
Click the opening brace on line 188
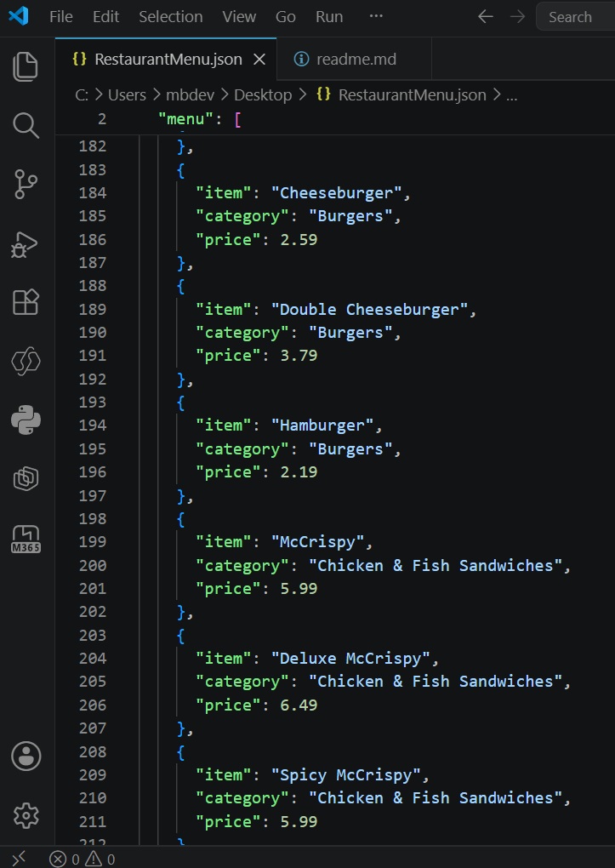point(180,286)
